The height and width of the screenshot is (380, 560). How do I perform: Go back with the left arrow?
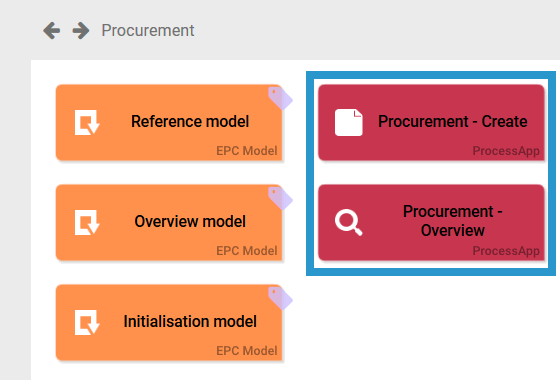(x=52, y=30)
